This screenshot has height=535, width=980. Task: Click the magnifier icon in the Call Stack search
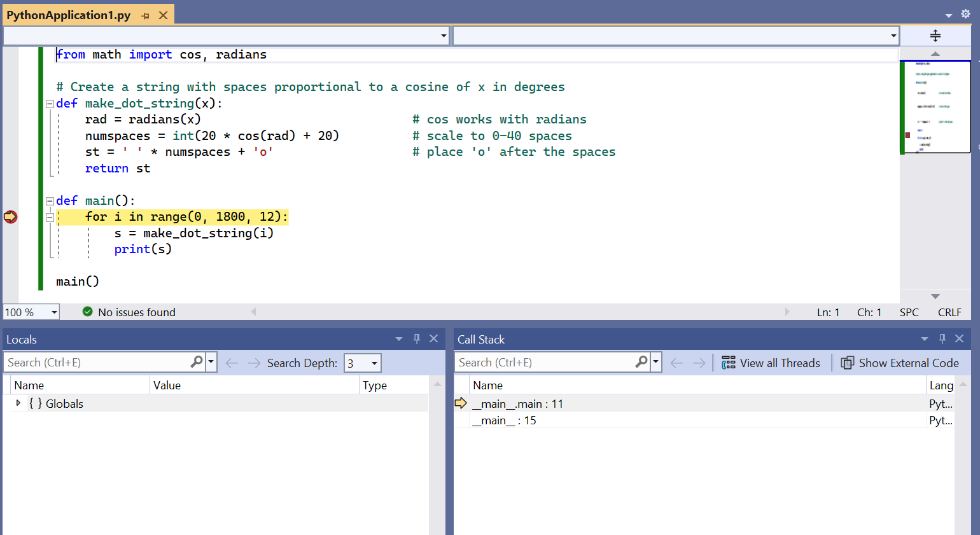coord(642,361)
